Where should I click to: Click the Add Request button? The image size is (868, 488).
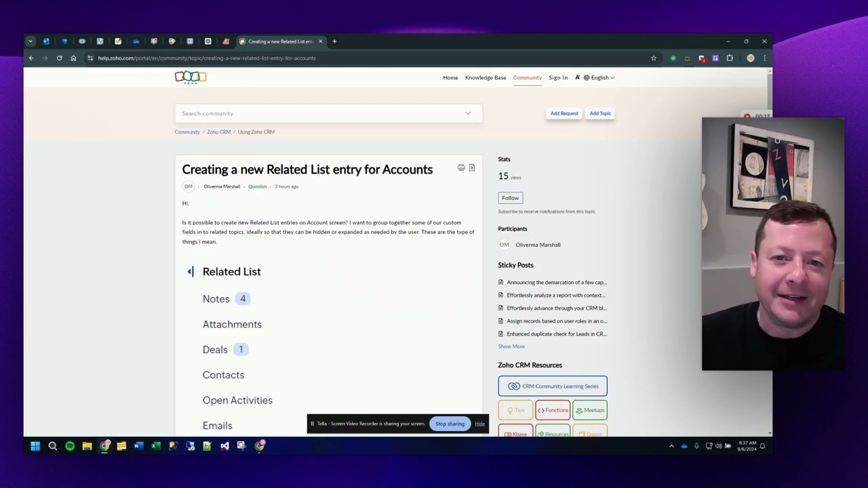click(x=564, y=113)
